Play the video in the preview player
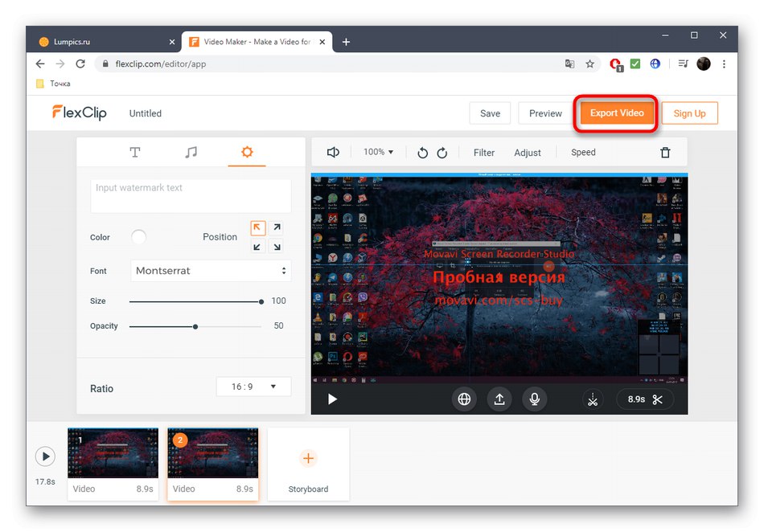764x532 pixels. click(x=332, y=399)
